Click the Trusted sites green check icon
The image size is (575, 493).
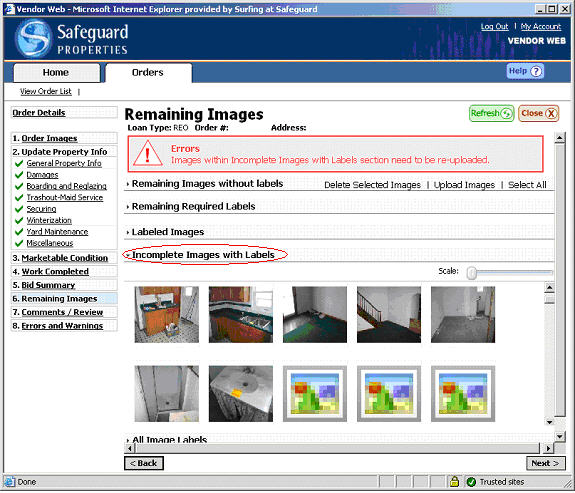[471, 482]
